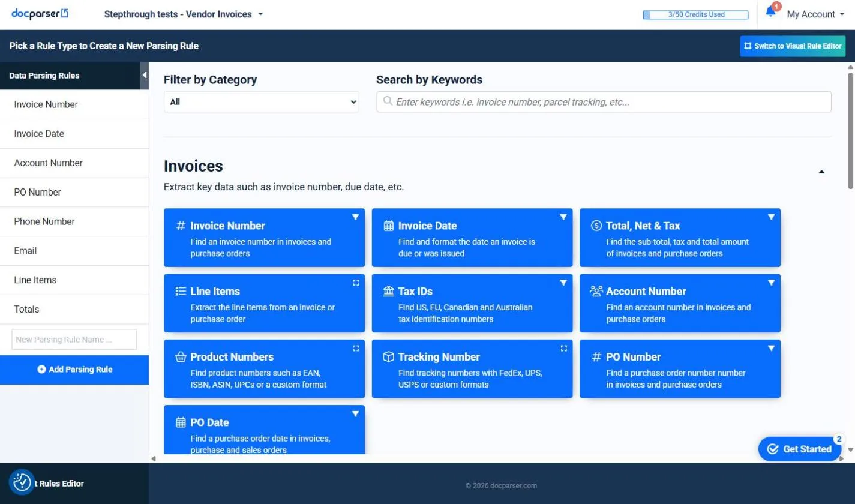Open the Get Started checklist

[x=800, y=449]
